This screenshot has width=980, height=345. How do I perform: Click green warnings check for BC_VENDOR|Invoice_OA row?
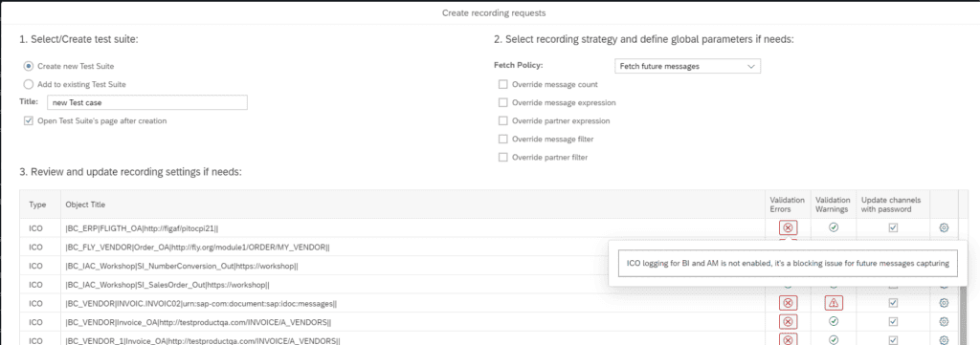[834, 322]
